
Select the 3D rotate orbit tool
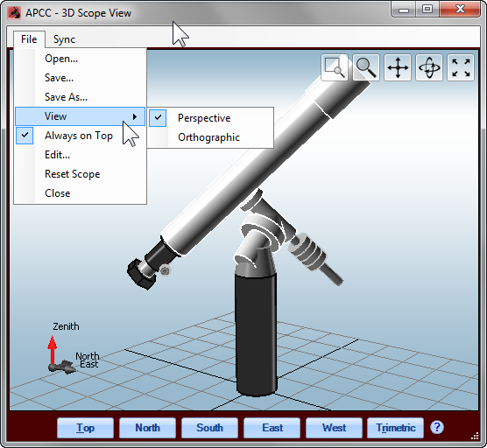(x=429, y=67)
